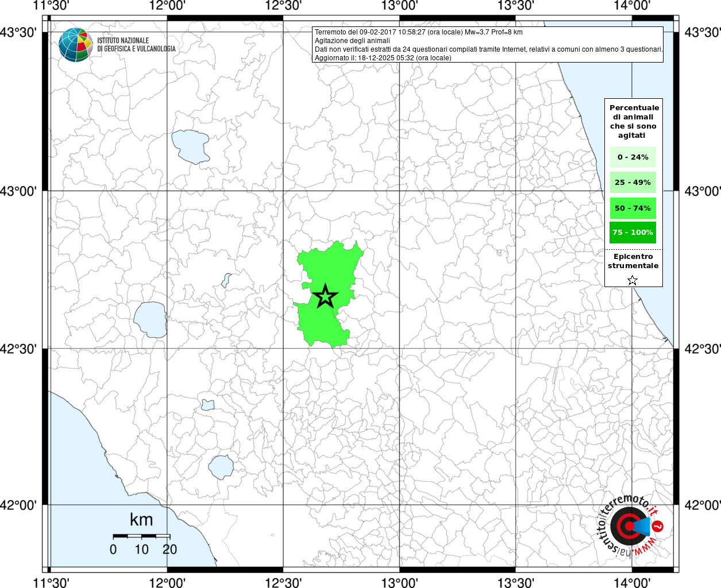Click the top axis label 14°00'
This screenshot has width=721, height=588.
pos(631,6)
